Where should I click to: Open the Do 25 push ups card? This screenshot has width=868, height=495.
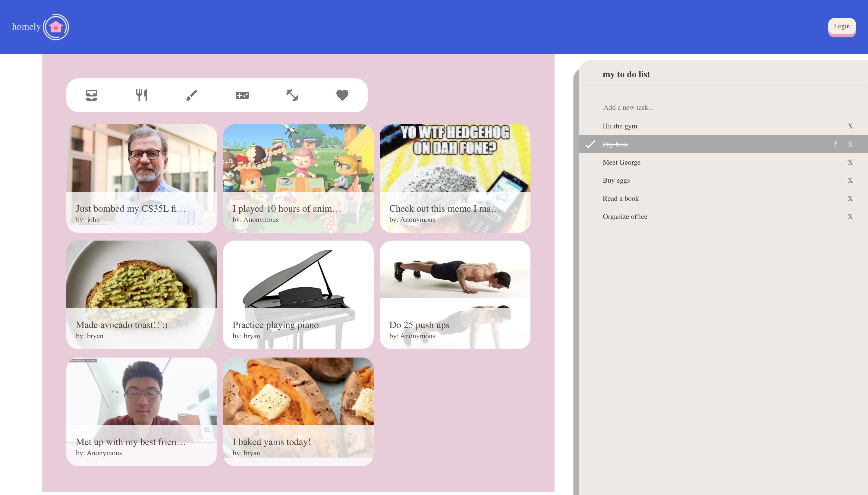coord(454,295)
